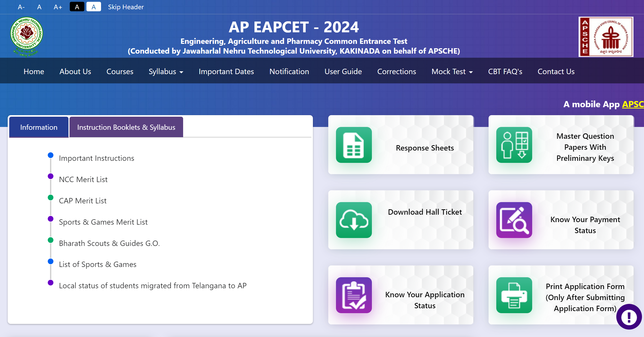
Task: Click the APSCHE council logo
Action: (x=606, y=37)
